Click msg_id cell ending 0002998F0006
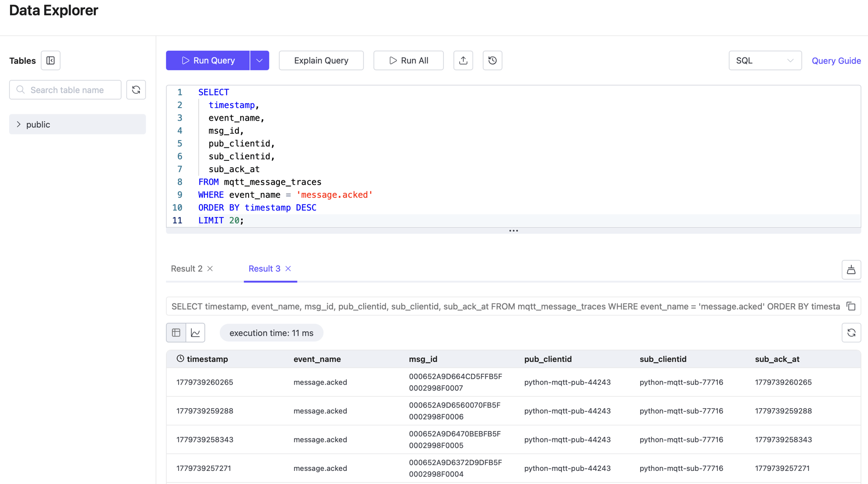868x484 pixels. [x=455, y=411]
